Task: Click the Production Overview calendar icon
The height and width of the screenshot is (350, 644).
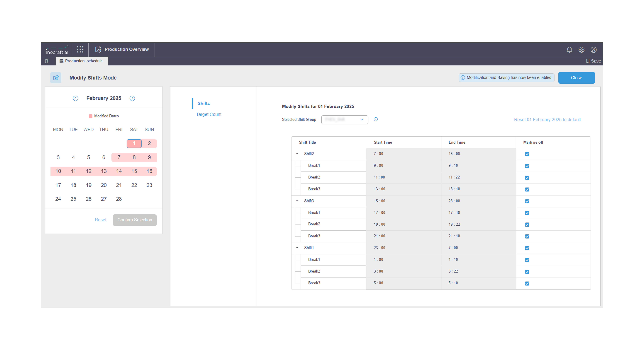Action: pos(98,49)
